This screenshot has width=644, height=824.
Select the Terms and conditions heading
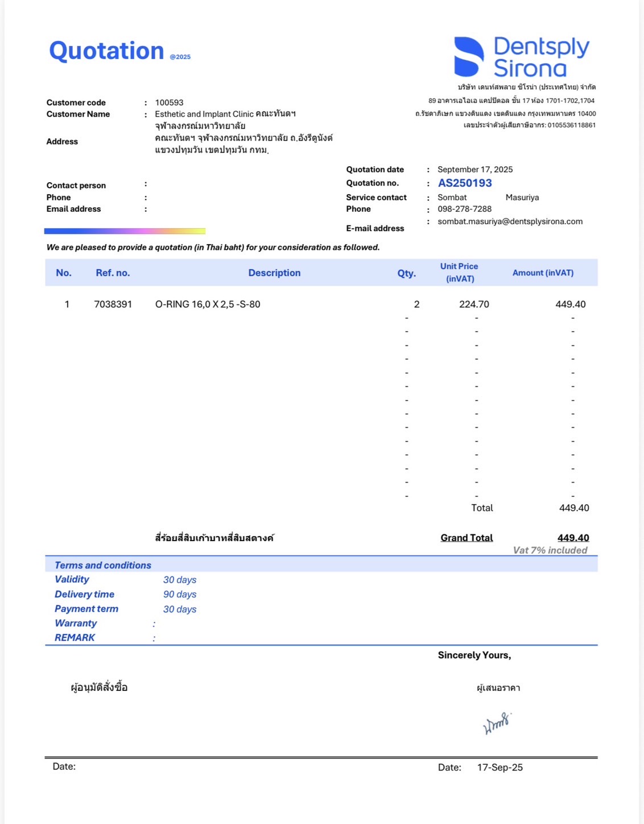click(103, 565)
